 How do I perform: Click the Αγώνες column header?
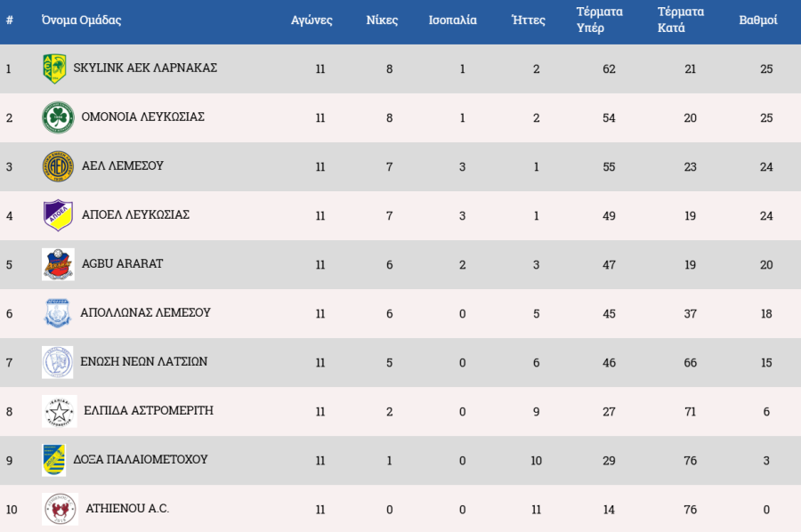click(x=311, y=20)
